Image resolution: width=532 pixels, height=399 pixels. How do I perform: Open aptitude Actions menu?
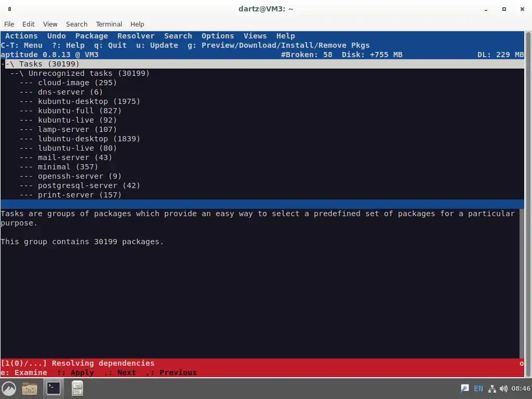(21, 36)
